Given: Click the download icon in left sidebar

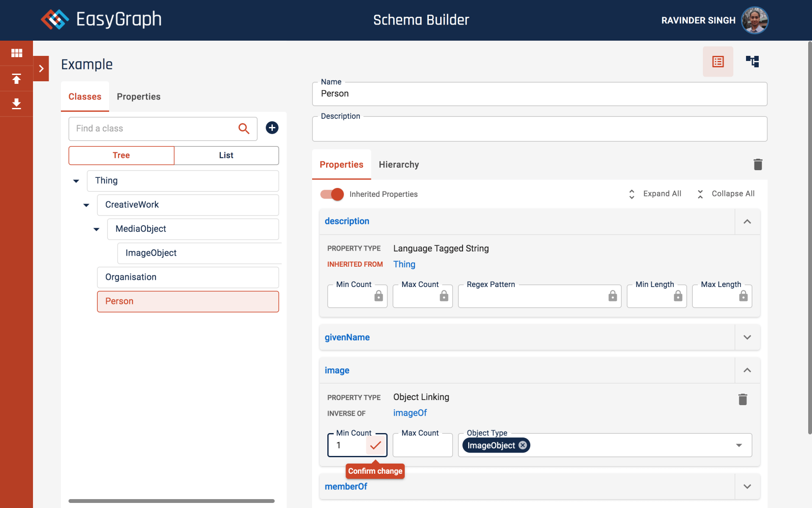Looking at the screenshot, I should pos(16,104).
